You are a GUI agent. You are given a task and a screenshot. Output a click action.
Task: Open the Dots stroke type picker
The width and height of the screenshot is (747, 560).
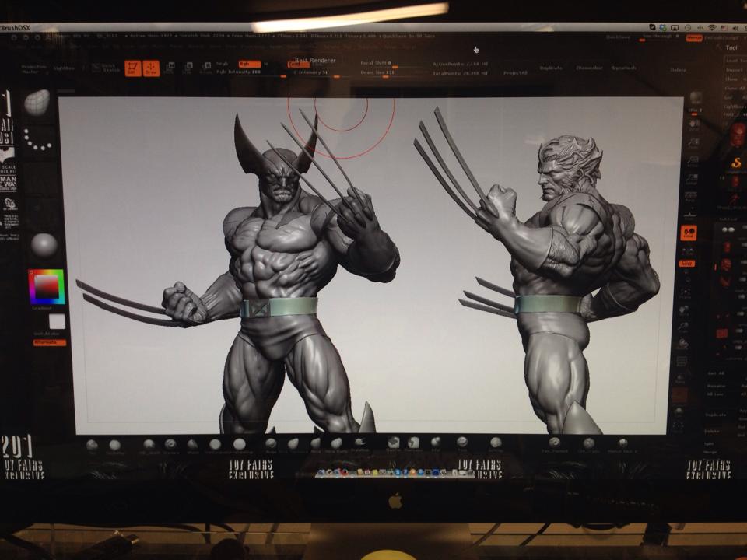(37, 139)
